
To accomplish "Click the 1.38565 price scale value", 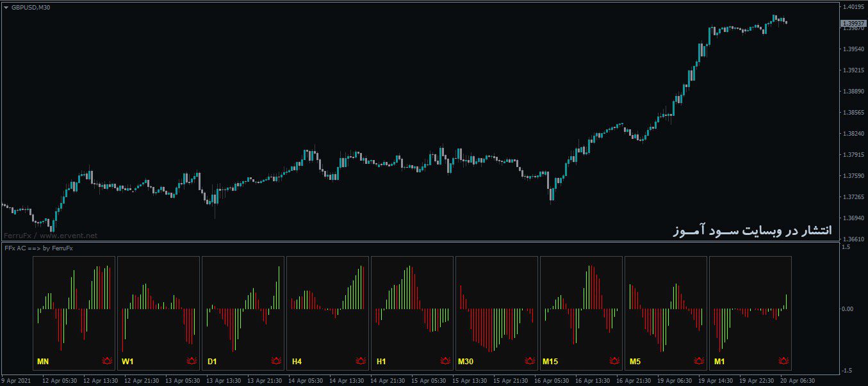I will click(x=854, y=113).
